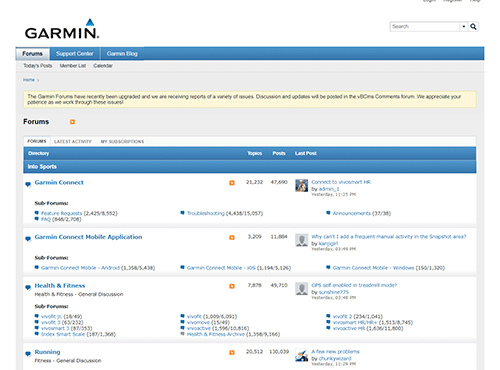
Task: View the admin_1 user profile
Action: 329,189
